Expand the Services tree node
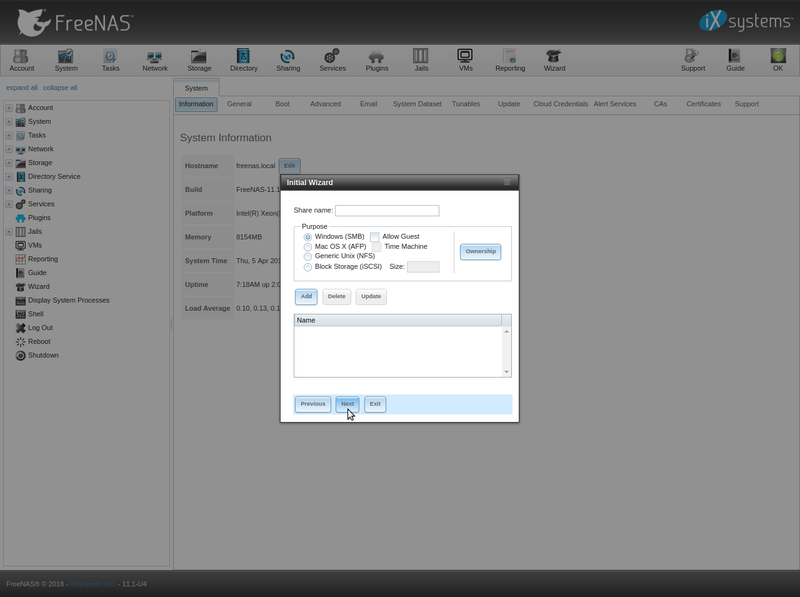 click(x=9, y=204)
